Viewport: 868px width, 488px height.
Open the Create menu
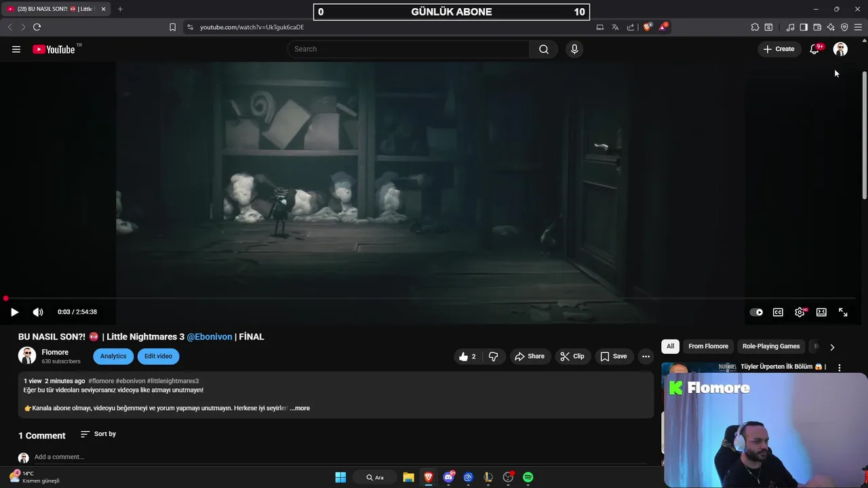(x=778, y=49)
